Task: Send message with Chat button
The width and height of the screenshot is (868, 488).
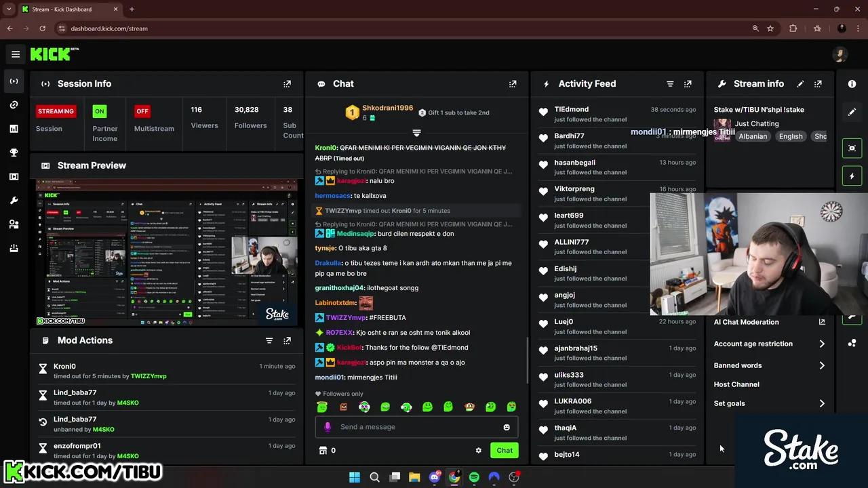Action: [505, 450]
